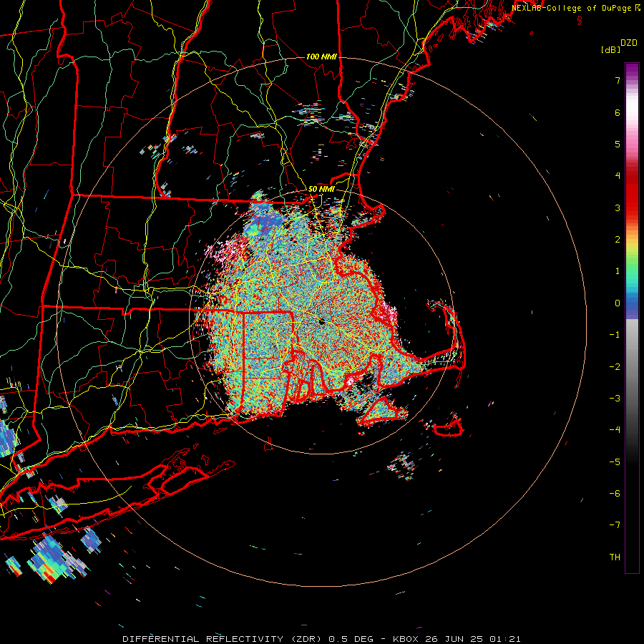Viewport: 644px width, 644px height.
Task: Click the 4 value on color scale
Action: [618, 176]
